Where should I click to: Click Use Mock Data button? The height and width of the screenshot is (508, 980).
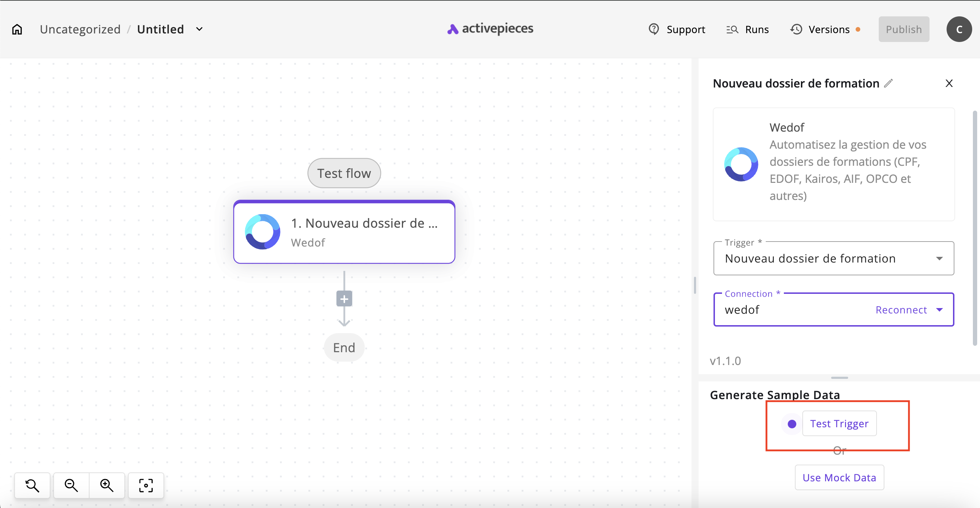click(x=839, y=477)
